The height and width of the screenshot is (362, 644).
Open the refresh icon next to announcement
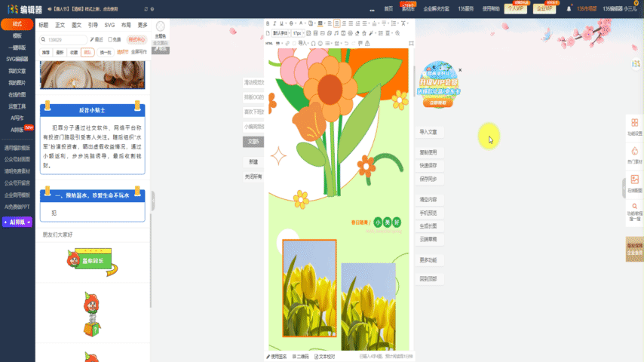click(146, 9)
